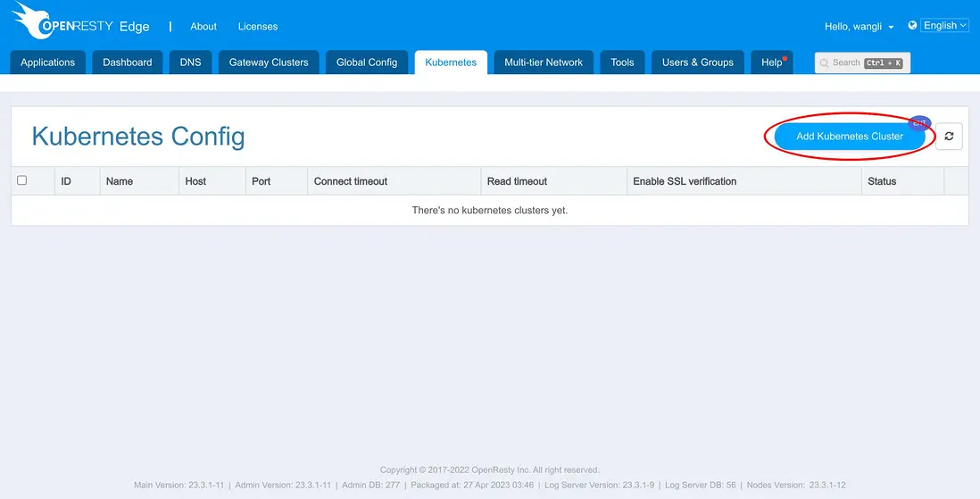The height and width of the screenshot is (499, 980).
Task: Open the Help tab
Action: click(772, 62)
